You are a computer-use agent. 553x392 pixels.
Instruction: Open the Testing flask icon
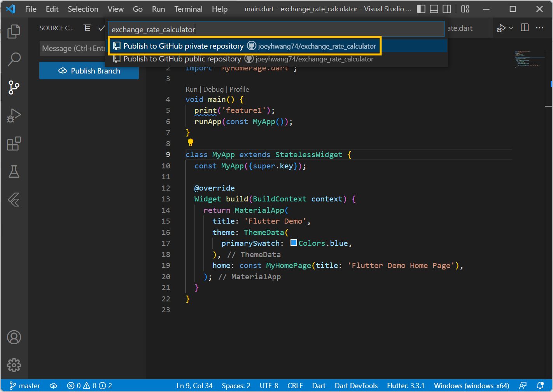coord(14,171)
